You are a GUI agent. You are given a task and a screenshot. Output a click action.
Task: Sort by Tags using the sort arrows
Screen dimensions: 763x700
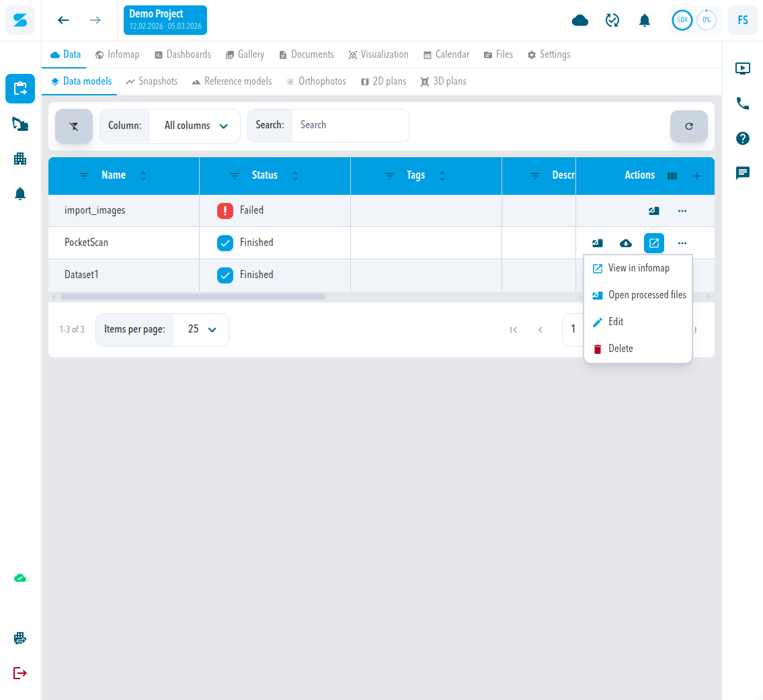click(442, 176)
